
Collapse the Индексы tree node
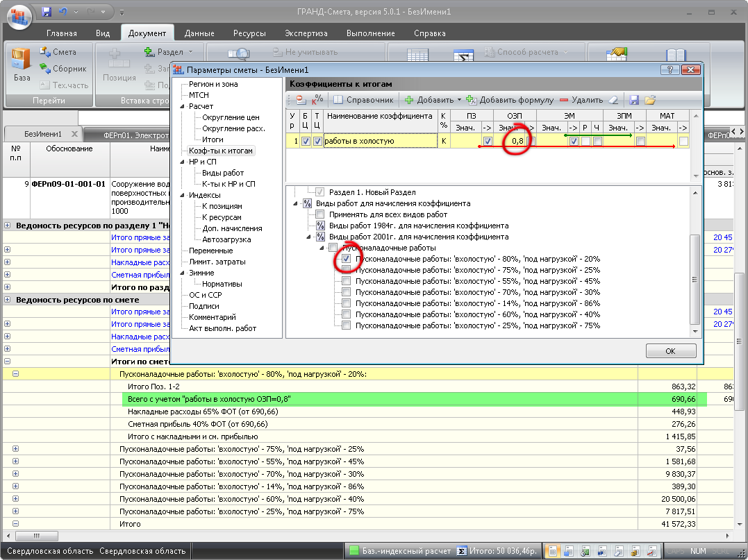(183, 195)
